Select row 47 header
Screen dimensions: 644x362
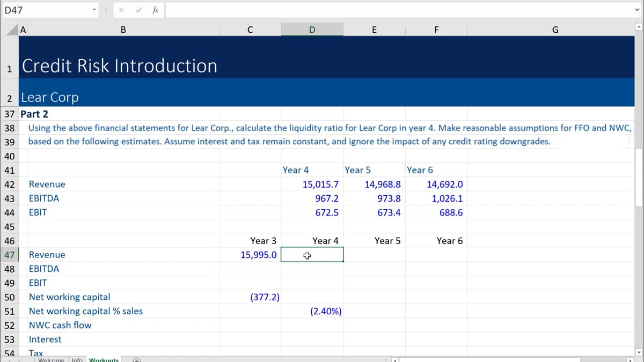(x=9, y=255)
